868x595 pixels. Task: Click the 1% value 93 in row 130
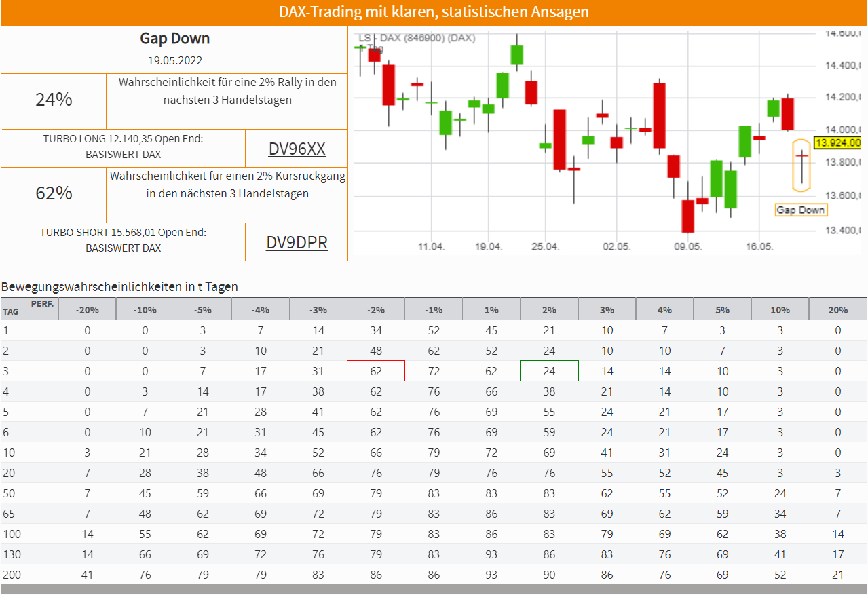pos(491,554)
